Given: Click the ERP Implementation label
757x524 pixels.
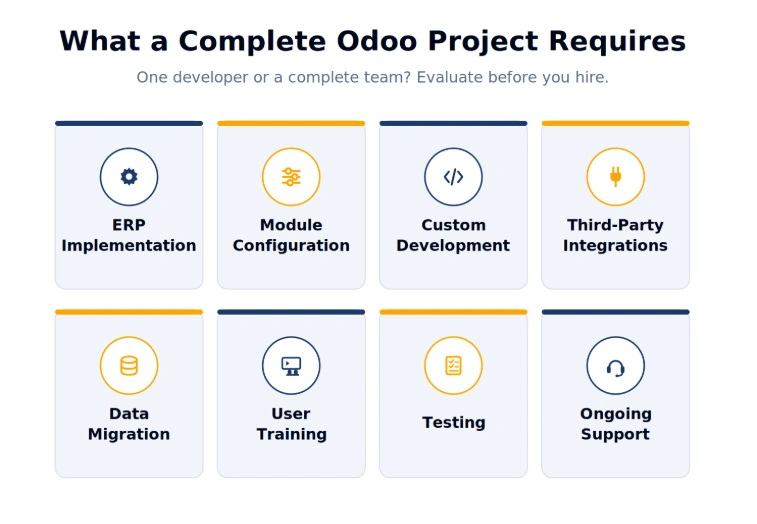Looking at the screenshot, I should tap(129, 235).
